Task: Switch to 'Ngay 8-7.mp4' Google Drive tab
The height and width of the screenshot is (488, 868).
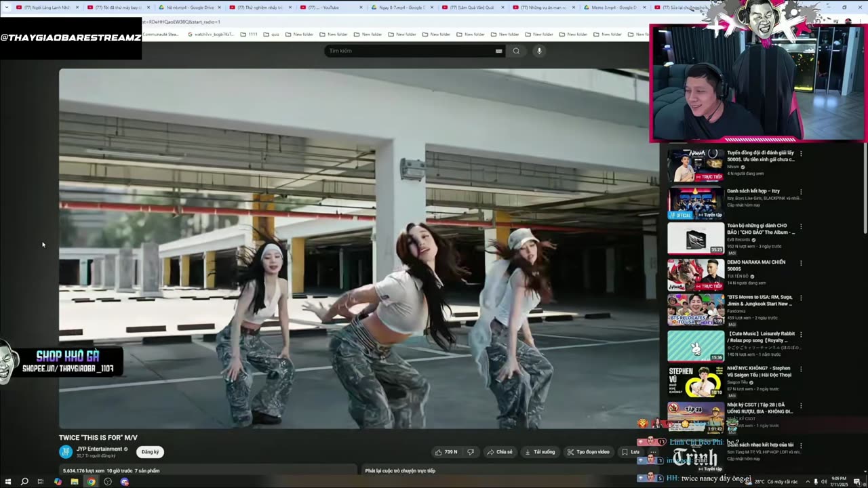Action: pyautogui.click(x=401, y=7)
